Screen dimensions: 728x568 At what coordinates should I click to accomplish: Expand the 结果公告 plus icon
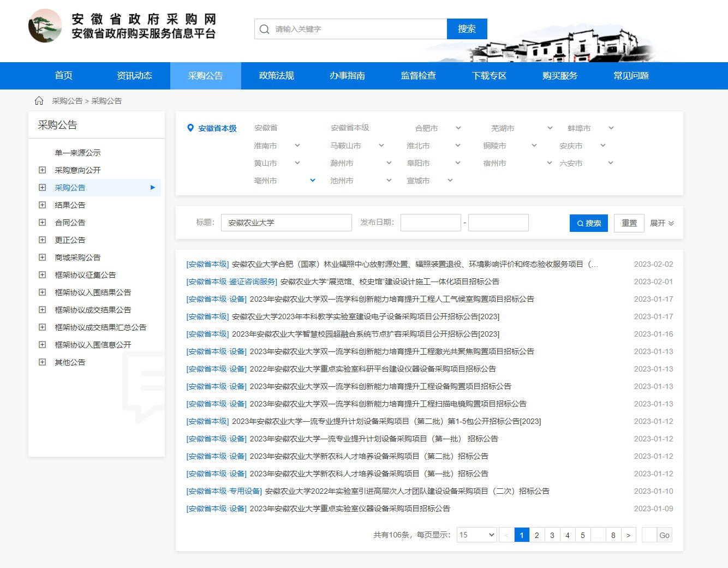click(43, 205)
